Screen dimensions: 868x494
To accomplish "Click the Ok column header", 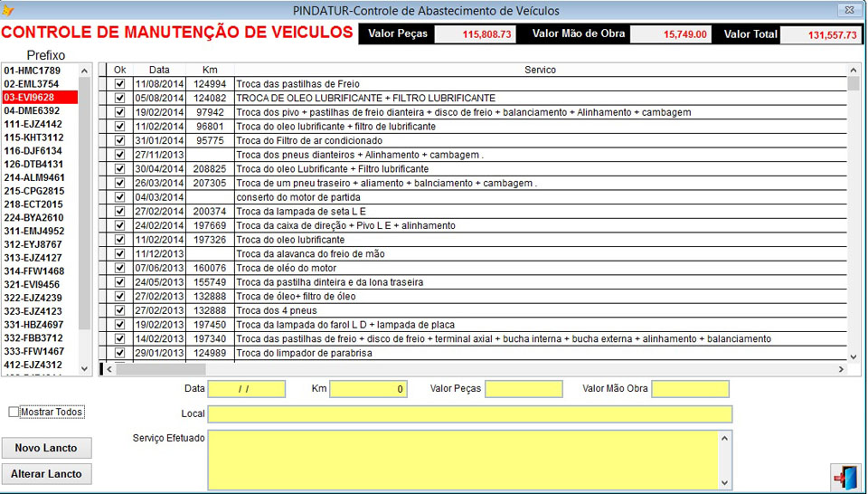I will click(119, 70).
